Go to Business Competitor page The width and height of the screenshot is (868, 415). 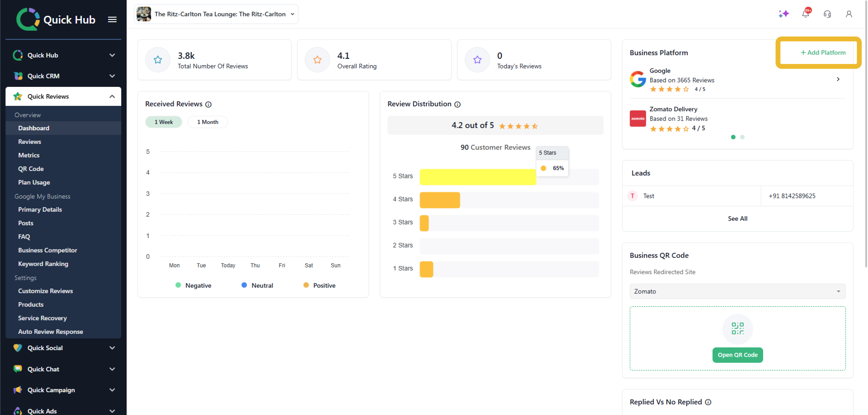point(48,250)
